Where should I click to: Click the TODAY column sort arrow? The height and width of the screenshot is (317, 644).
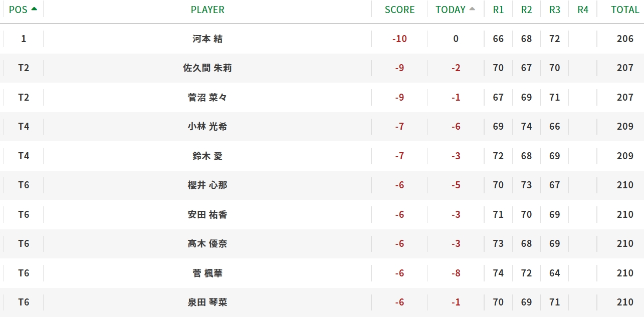click(472, 9)
